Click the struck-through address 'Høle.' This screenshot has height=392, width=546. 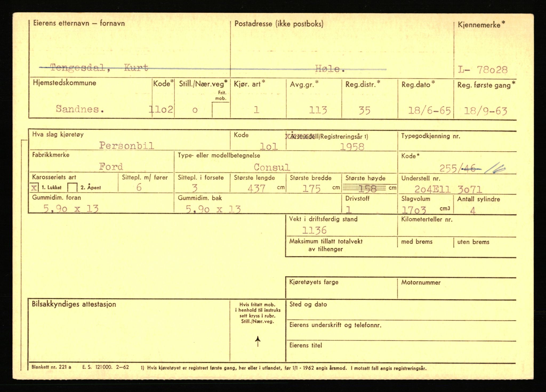(x=330, y=69)
